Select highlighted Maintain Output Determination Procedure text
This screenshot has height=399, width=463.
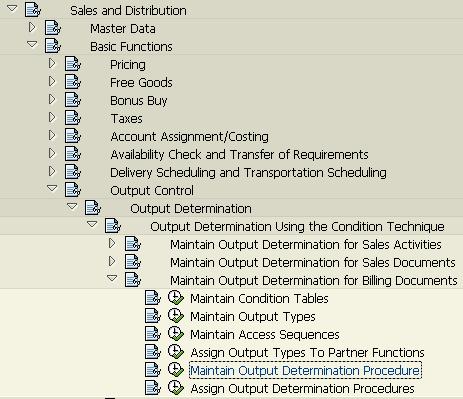coord(305,370)
